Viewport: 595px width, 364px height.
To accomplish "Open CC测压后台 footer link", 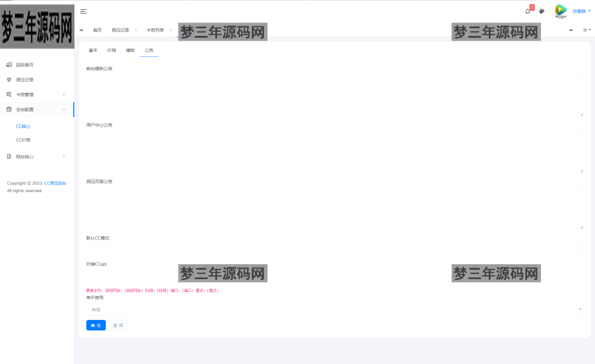I will (55, 183).
